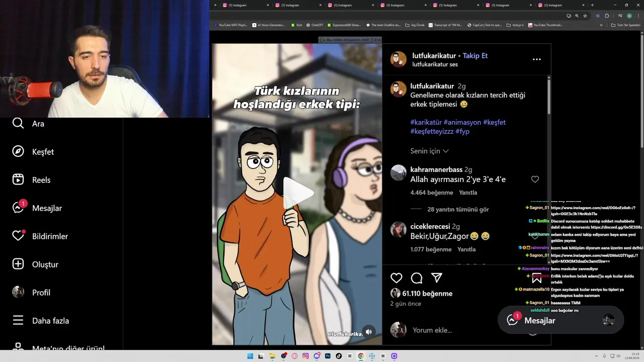Follow lutfukarikatur with Takip Et
The height and width of the screenshot is (362, 644).
tap(475, 56)
